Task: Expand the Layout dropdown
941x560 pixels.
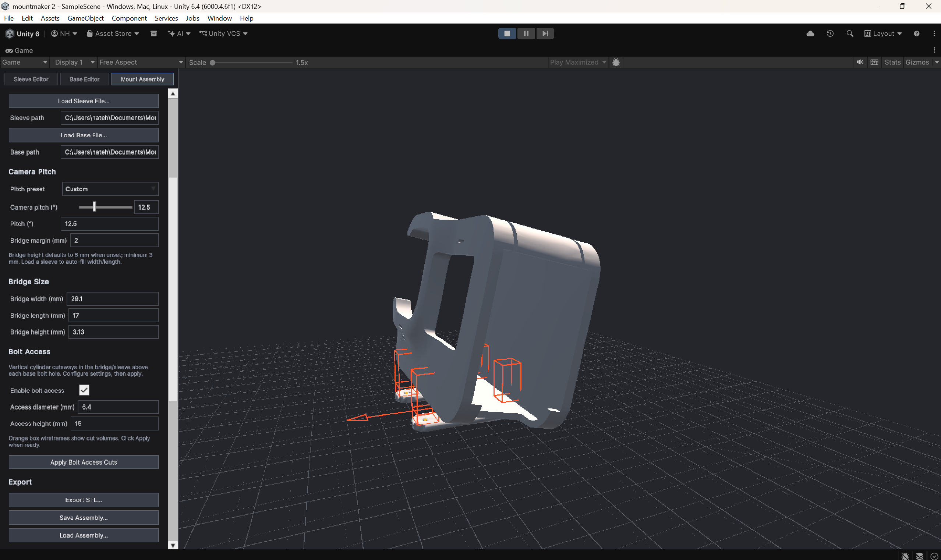Action: 883,33
